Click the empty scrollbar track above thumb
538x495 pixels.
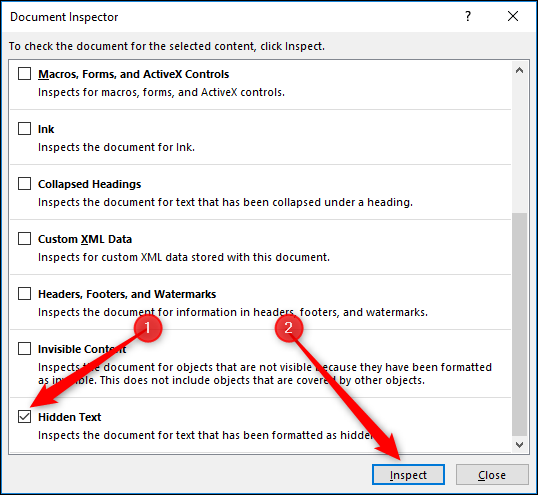519,145
